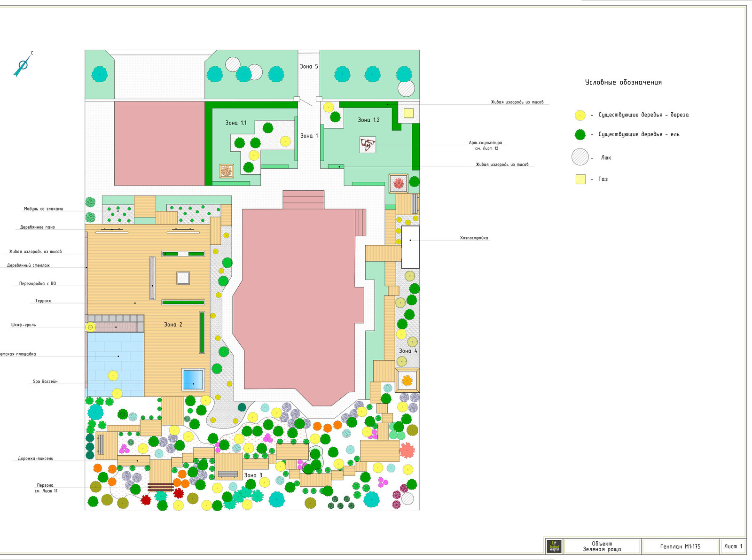Click the Зона 5 label at the top

(309, 67)
